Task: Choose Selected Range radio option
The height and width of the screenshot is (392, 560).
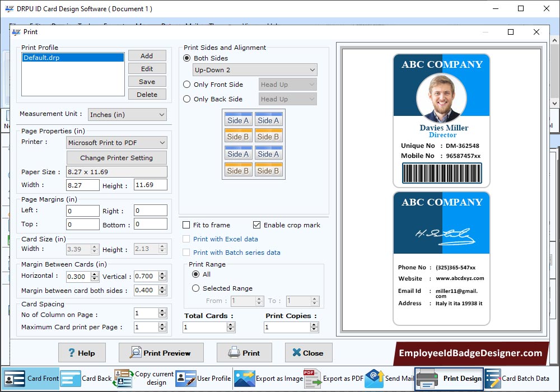Action: [x=195, y=288]
